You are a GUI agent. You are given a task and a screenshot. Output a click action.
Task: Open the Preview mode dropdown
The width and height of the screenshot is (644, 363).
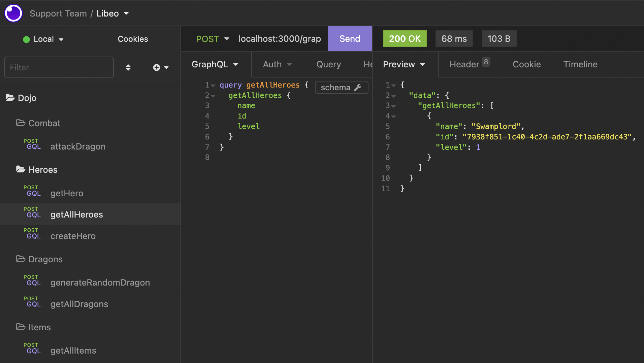pos(404,64)
